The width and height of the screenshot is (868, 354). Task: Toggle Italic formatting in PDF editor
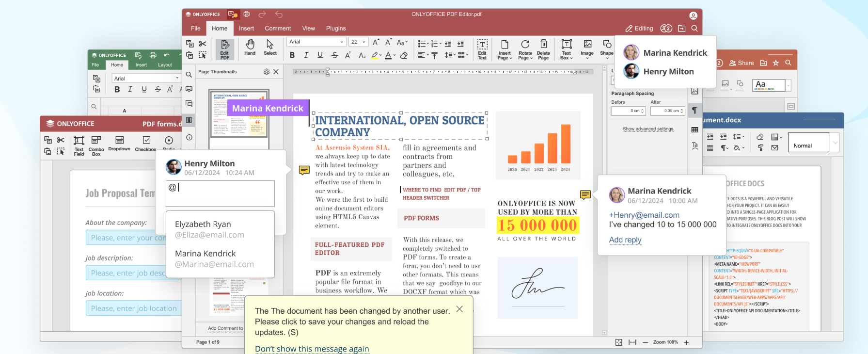click(306, 55)
